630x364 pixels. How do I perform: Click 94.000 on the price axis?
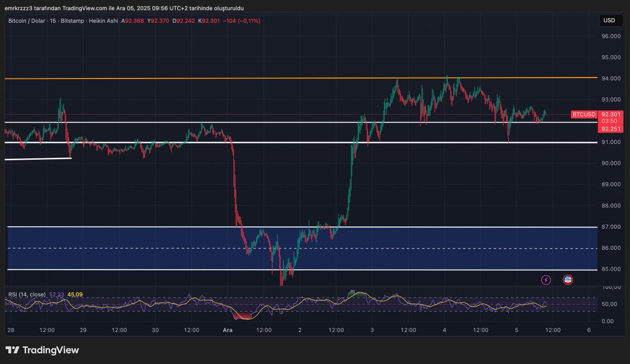[x=612, y=79]
